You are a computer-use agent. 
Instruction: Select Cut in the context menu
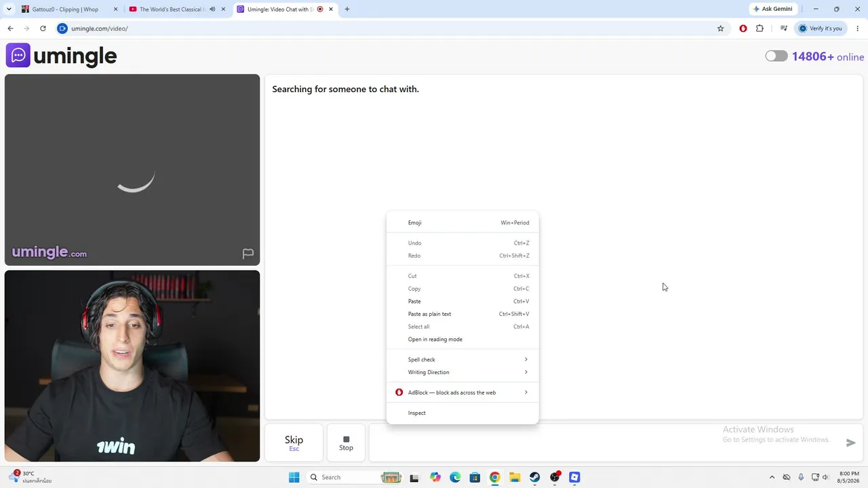[462, 276]
